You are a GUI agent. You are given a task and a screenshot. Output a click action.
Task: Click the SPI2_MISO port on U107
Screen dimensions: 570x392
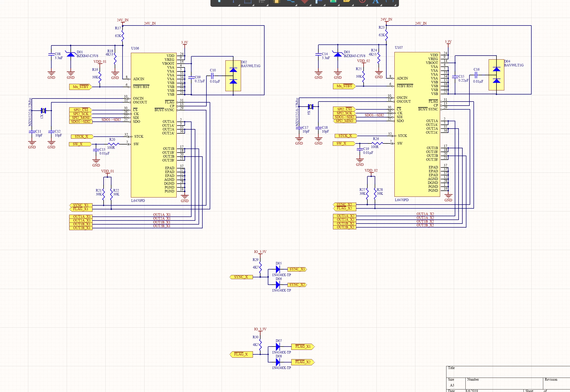(345, 121)
